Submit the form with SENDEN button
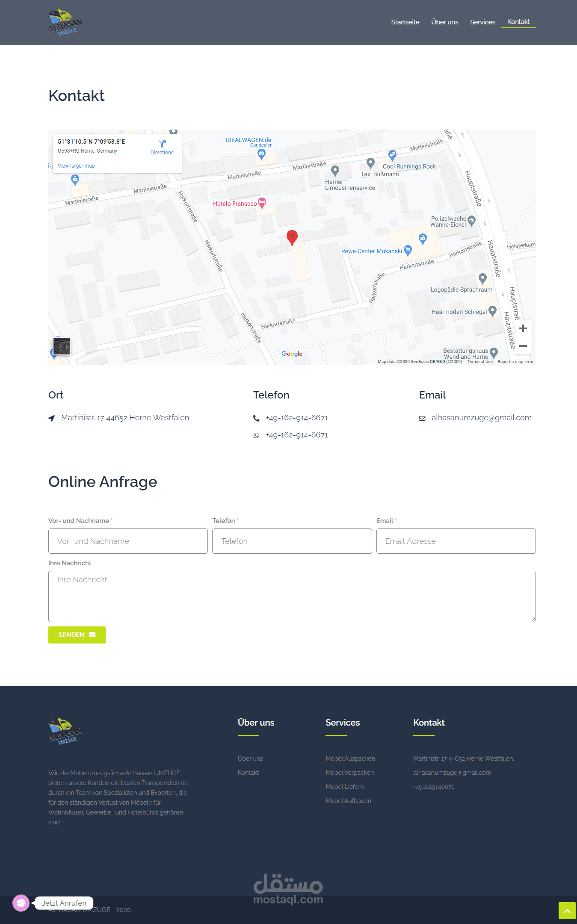 click(77, 635)
